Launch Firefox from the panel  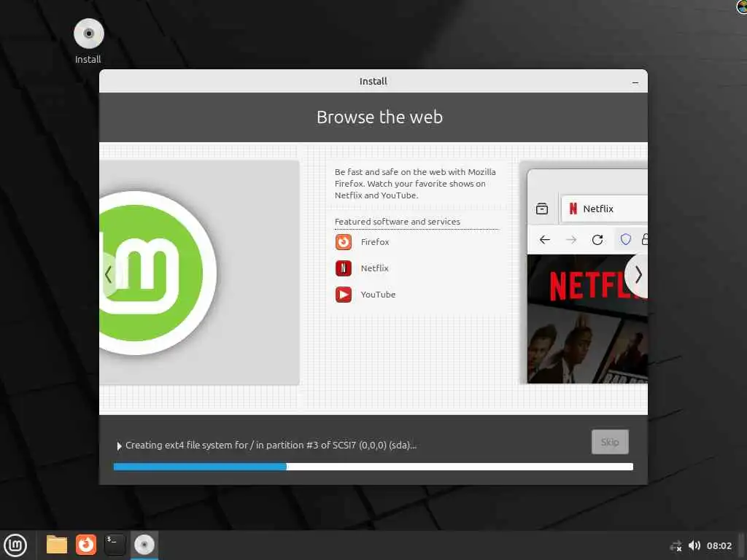86,545
